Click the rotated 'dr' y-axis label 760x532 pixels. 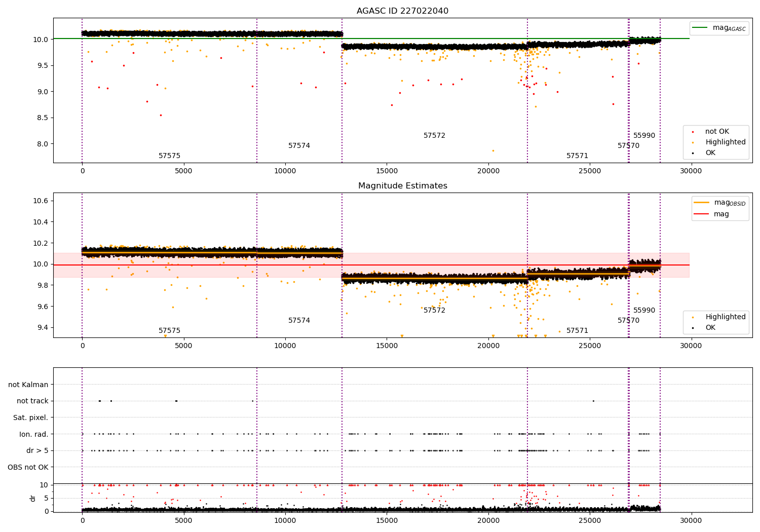33,499
